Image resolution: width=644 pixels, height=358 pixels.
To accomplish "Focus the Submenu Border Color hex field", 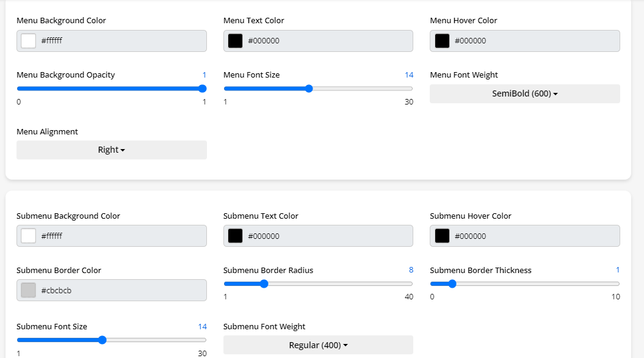I will click(122, 290).
